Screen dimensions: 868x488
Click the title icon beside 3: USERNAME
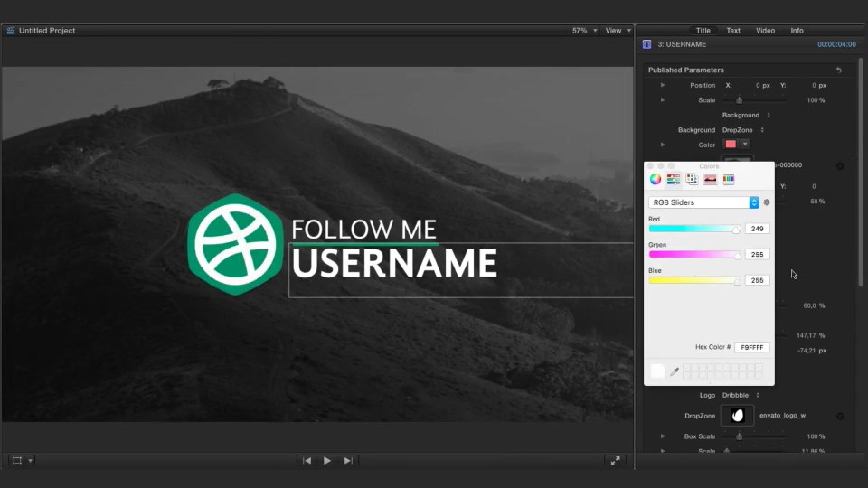(x=646, y=44)
